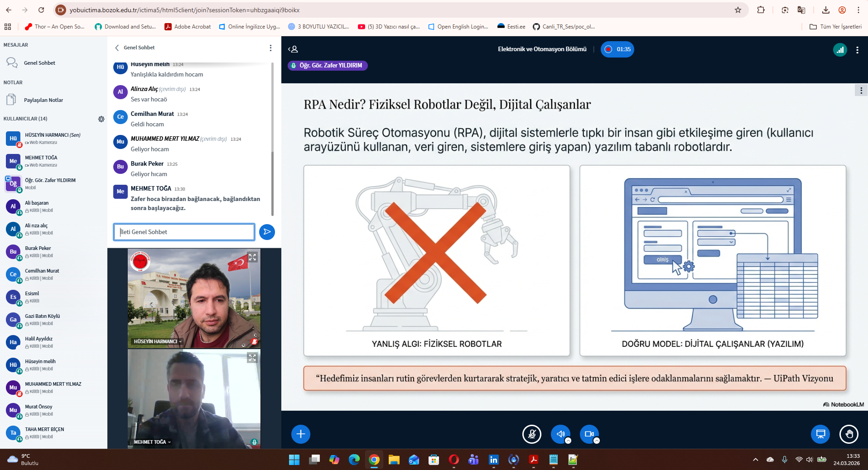868x470 pixels.
Task: Open the plus actions menu
Action: pyautogui.click(x=301, y=434)
